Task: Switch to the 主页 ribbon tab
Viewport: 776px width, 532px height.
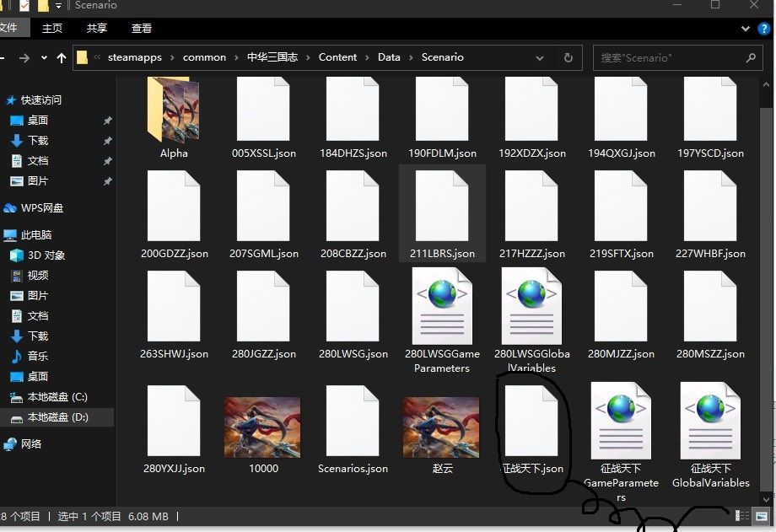Action: click(x=52, y=28)
